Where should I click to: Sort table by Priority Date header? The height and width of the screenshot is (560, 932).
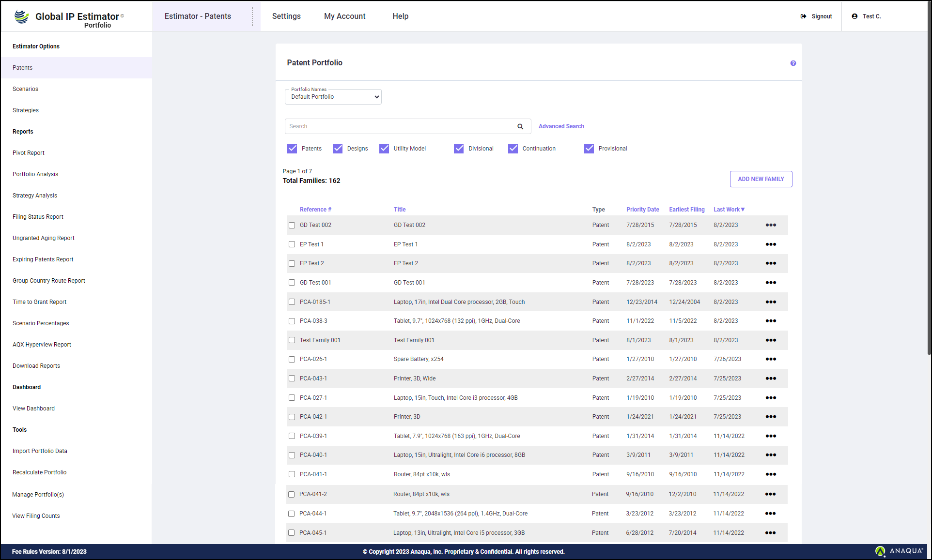(642, 210)
